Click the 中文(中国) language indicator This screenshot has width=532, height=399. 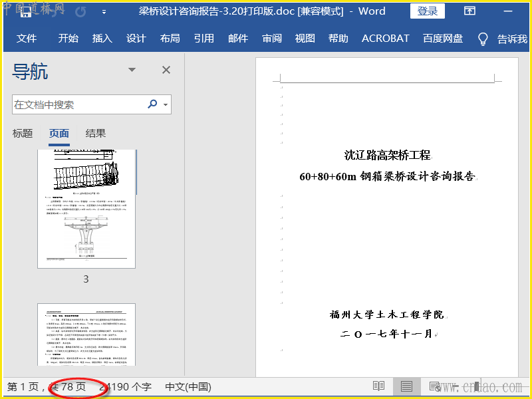pyautogui.click(x=188, y=387)
